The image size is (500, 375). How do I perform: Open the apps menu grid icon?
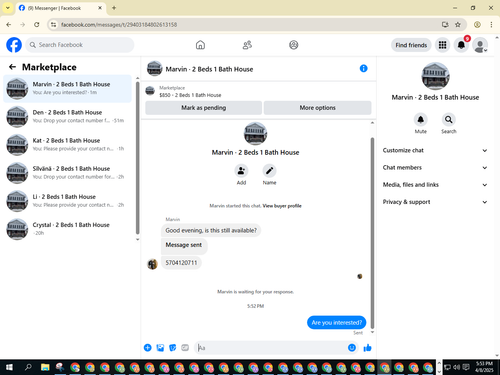tap(442, 45)
